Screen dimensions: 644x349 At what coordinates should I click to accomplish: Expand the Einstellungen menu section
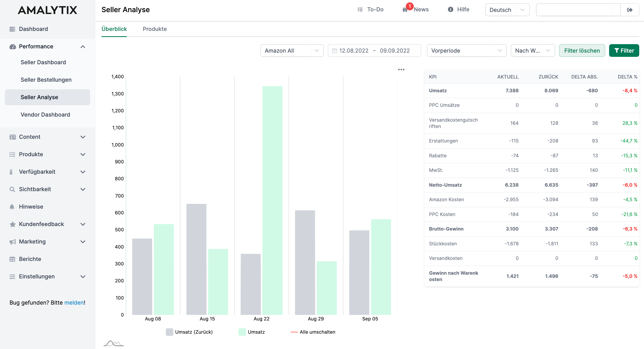pyautogui.click(x=83, y=277)
